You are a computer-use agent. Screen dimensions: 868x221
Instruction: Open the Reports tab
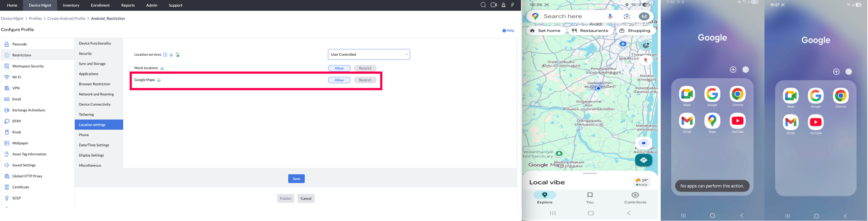click(x=128, y=5)
